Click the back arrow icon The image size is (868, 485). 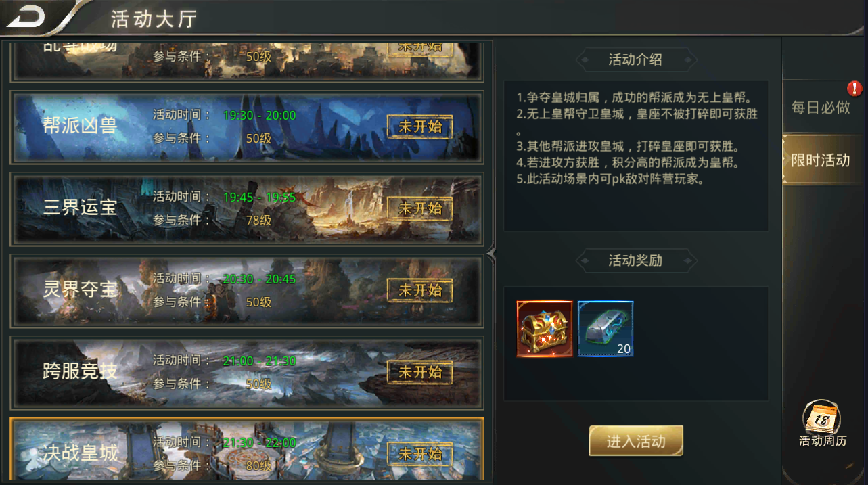click(x=26, y=16)
